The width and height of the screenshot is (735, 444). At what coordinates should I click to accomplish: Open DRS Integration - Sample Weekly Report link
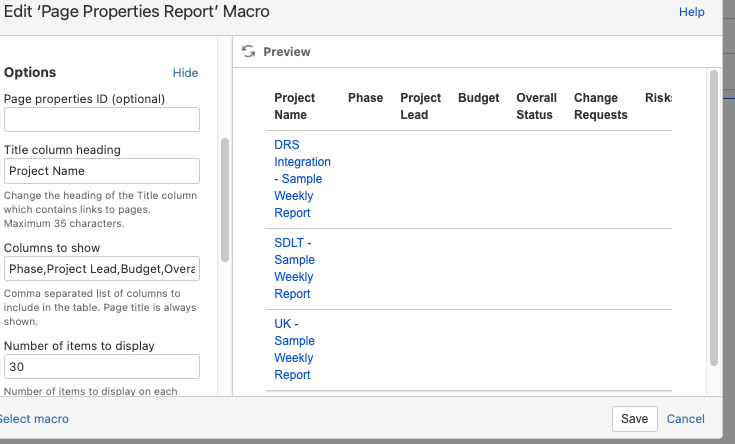302,179
